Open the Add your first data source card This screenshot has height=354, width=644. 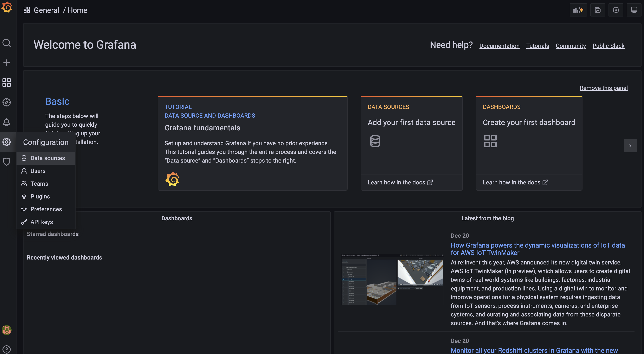point(412,143)
